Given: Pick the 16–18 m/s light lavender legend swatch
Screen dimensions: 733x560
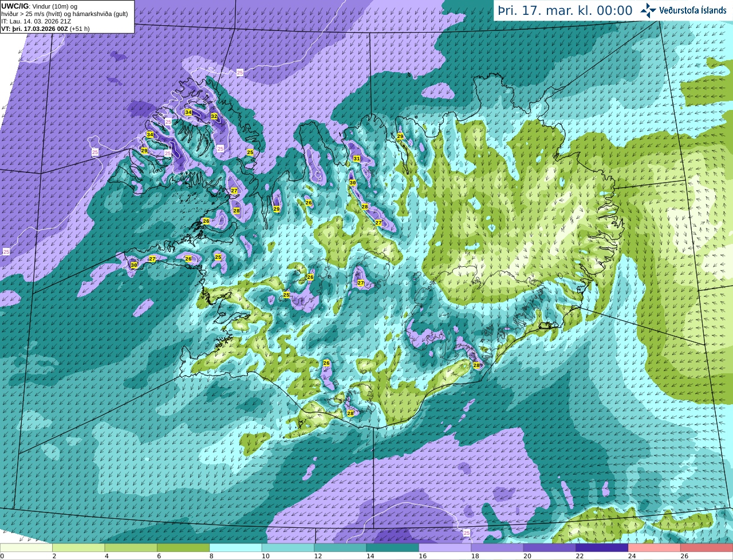Looking at the screenshot, I should click(x=445, y=548).
